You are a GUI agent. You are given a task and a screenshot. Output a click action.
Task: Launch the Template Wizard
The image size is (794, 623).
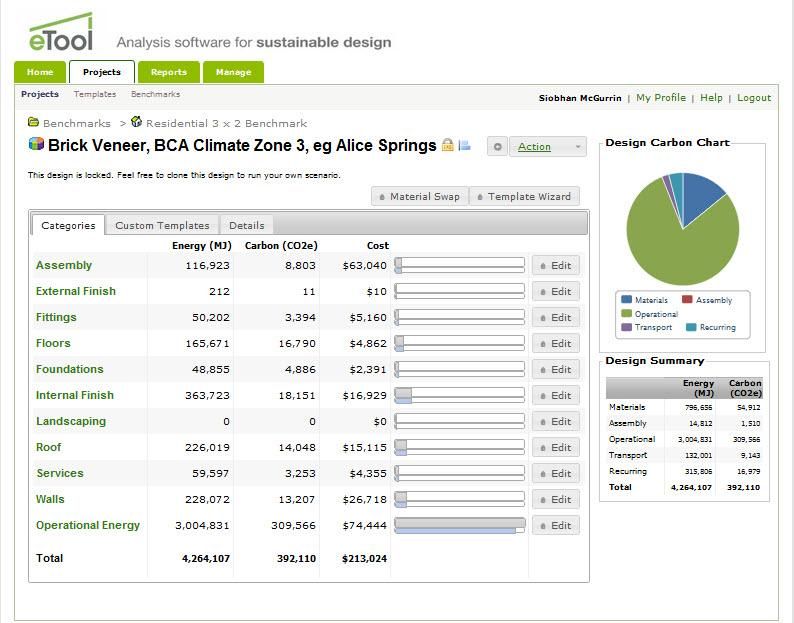pos(524,196)
